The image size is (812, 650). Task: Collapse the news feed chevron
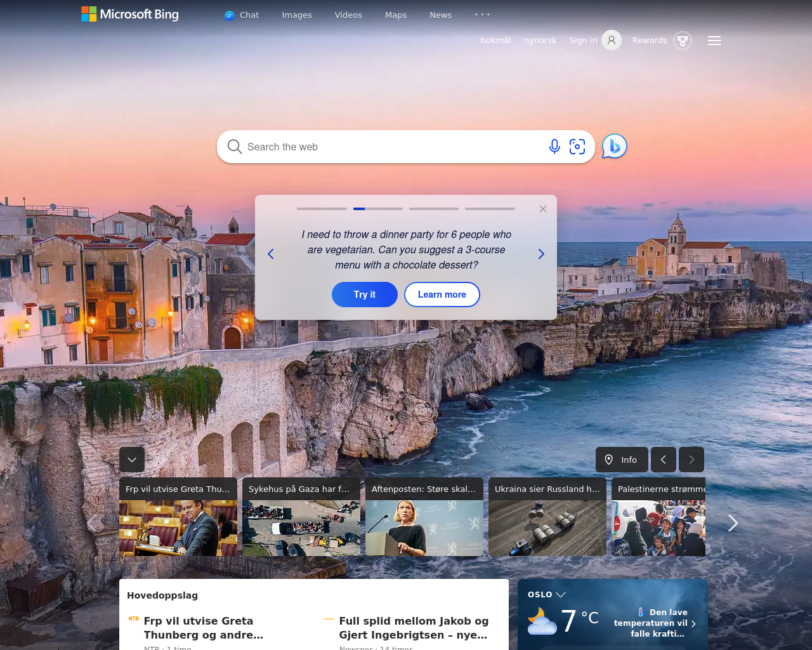[132, 460]
